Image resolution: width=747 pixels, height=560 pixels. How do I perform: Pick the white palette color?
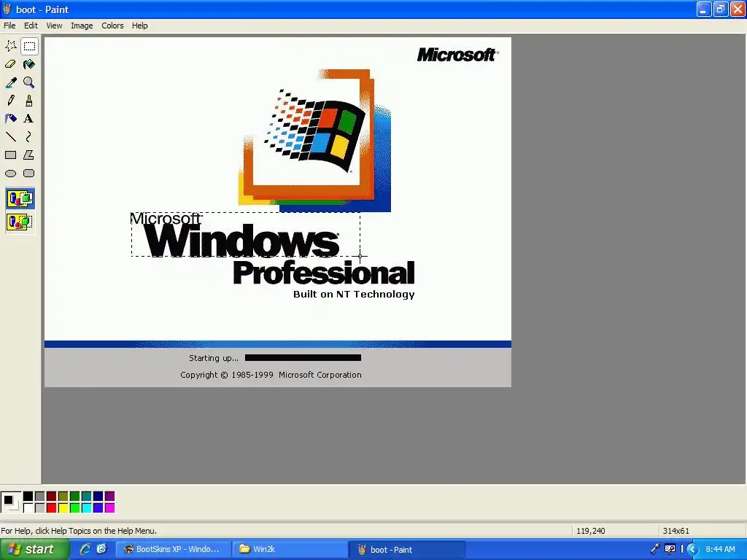(x=28, y=508)
